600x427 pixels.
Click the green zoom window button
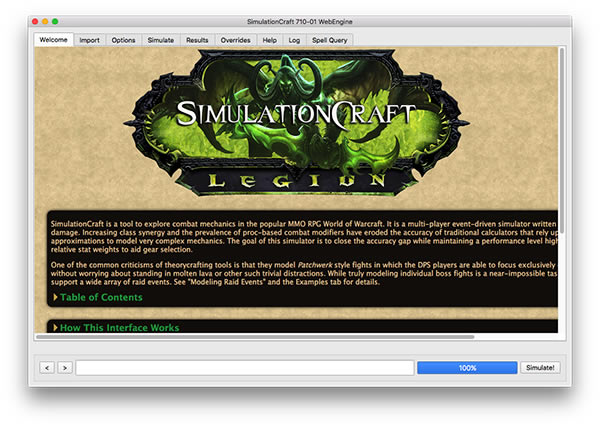coord(55,21)
